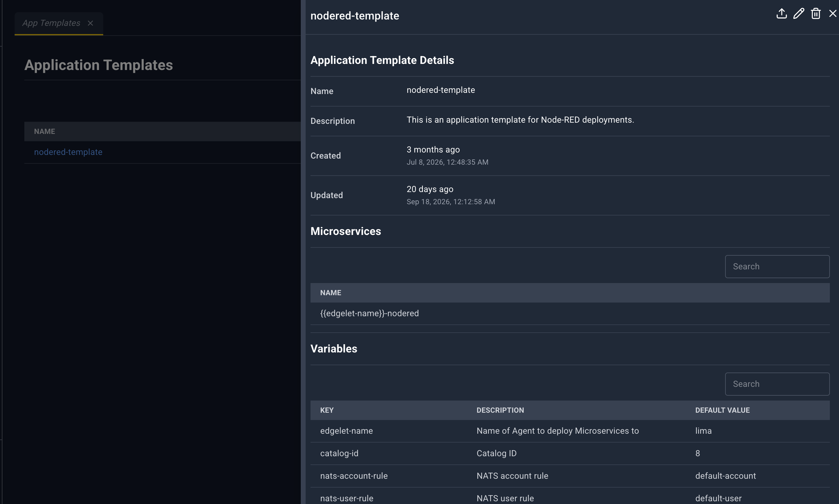This screenshot has width=839, height=504.
Task: Click the export/upload template icon
Action: [x=781, y=14]
